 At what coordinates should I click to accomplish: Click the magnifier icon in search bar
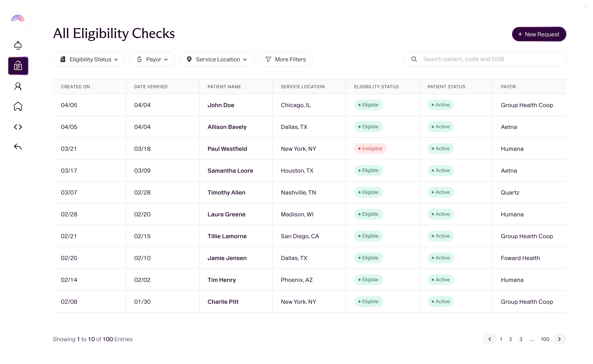point(414,59)
